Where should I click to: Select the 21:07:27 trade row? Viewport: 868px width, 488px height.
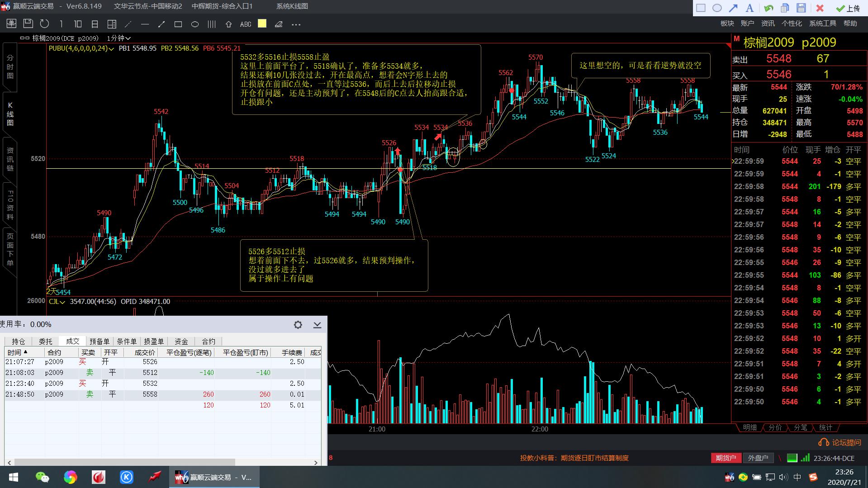tap(163, 362)
